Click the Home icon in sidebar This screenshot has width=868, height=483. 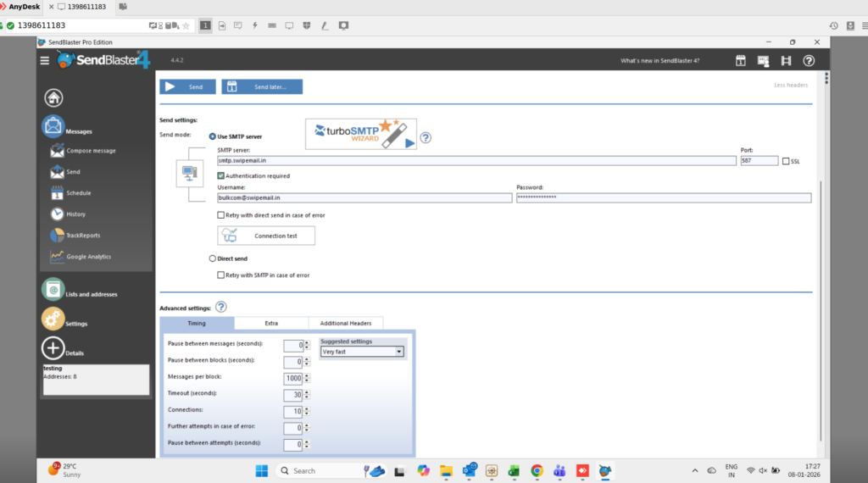[53, 98]
